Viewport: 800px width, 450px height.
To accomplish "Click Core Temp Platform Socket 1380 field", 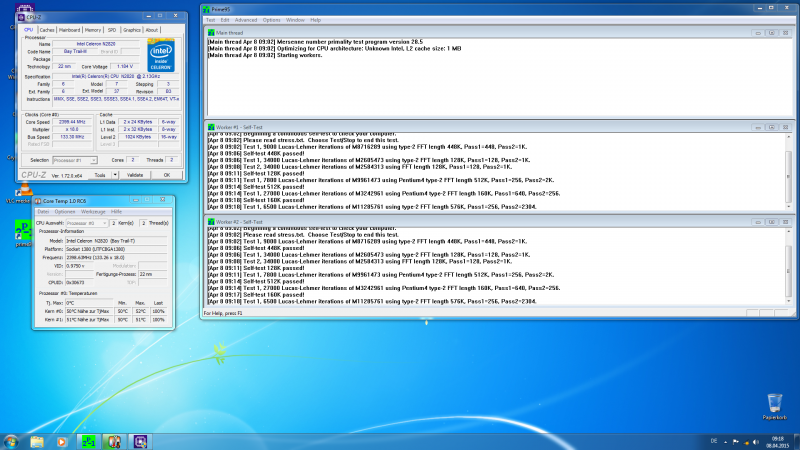I will coord(116,249).
